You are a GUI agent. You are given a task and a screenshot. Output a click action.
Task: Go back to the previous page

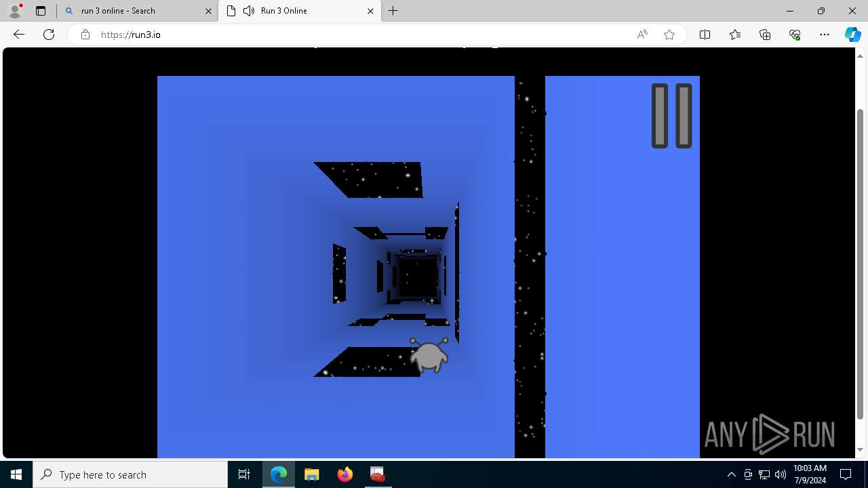19,35
